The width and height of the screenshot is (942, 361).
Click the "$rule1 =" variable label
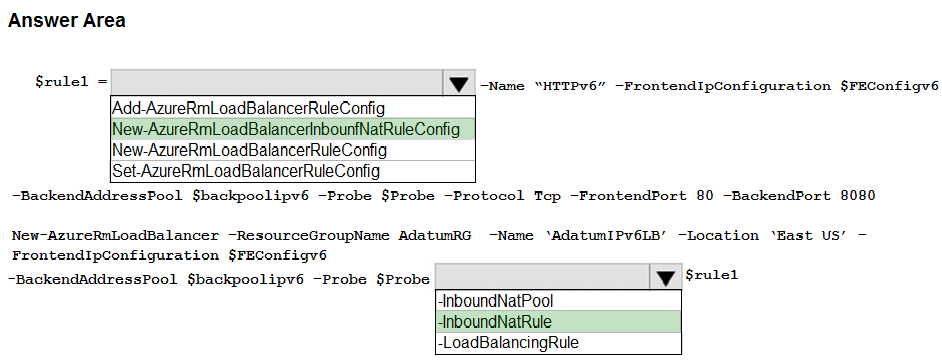point(71,82)
